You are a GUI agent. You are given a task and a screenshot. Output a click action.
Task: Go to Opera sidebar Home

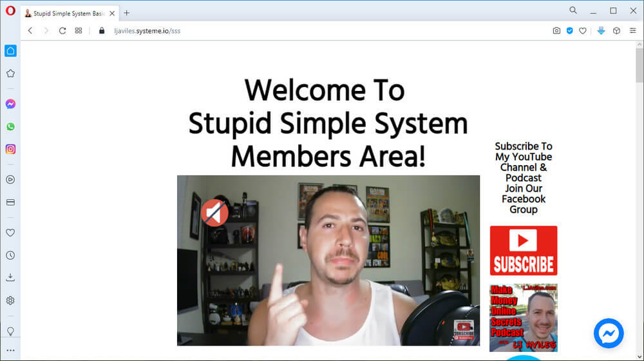coord(10,51)
